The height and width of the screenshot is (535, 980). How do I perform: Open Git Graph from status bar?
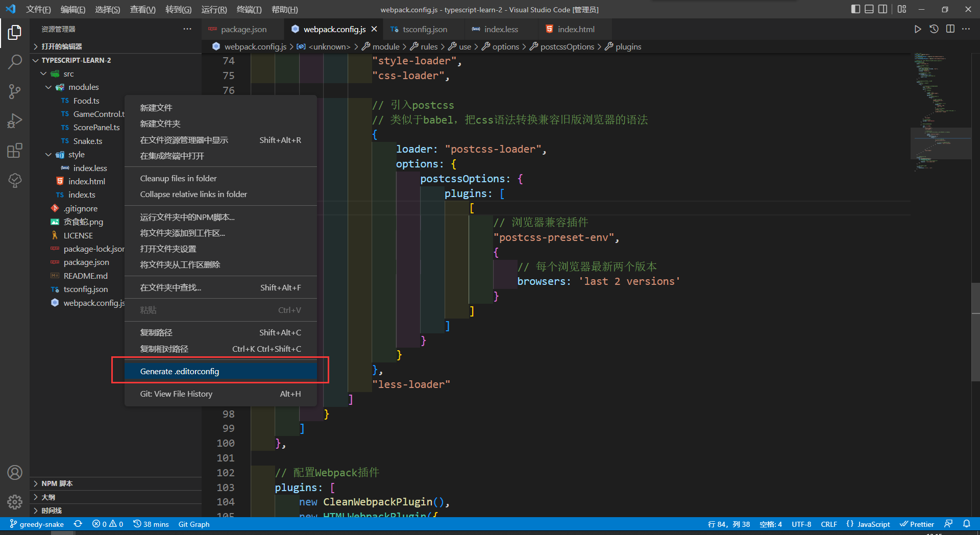[x=194, y=524]
